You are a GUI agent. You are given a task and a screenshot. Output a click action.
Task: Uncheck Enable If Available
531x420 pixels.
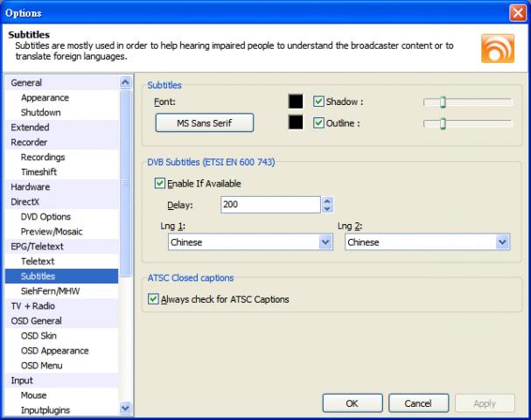[159, 184]
